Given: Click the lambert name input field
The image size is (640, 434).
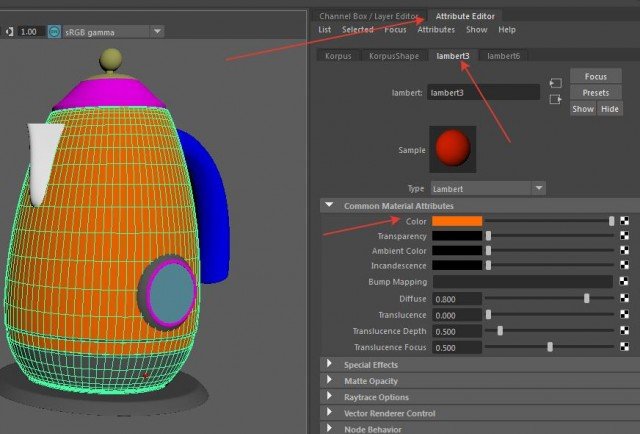Looking at the screenshot, I should pyautogui.click(x=483, y=92).
